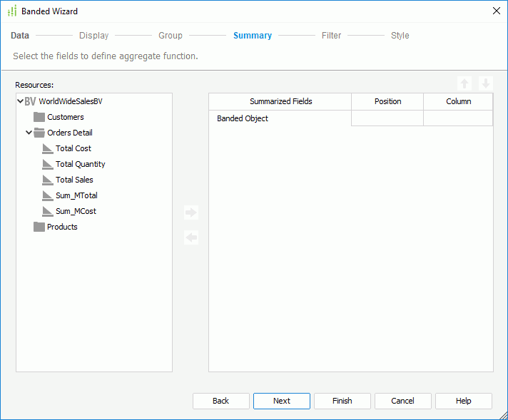
Task: Click the Back button
Action: pos(221,401)
